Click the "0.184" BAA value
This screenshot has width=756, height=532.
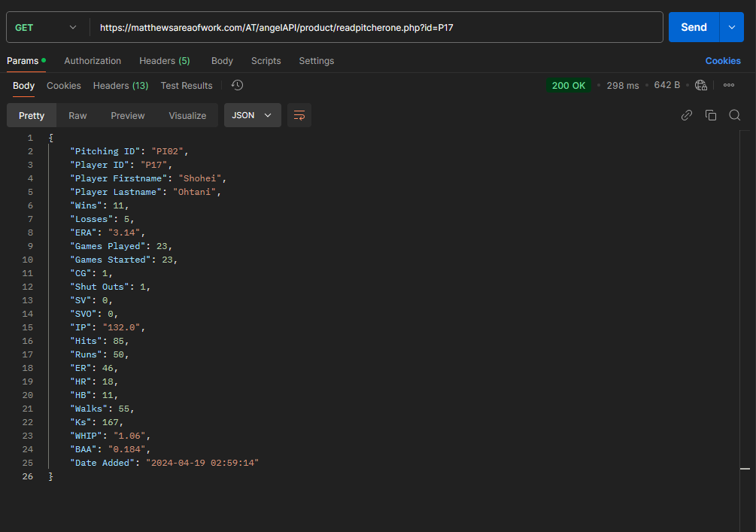click(x=127, y=449)
